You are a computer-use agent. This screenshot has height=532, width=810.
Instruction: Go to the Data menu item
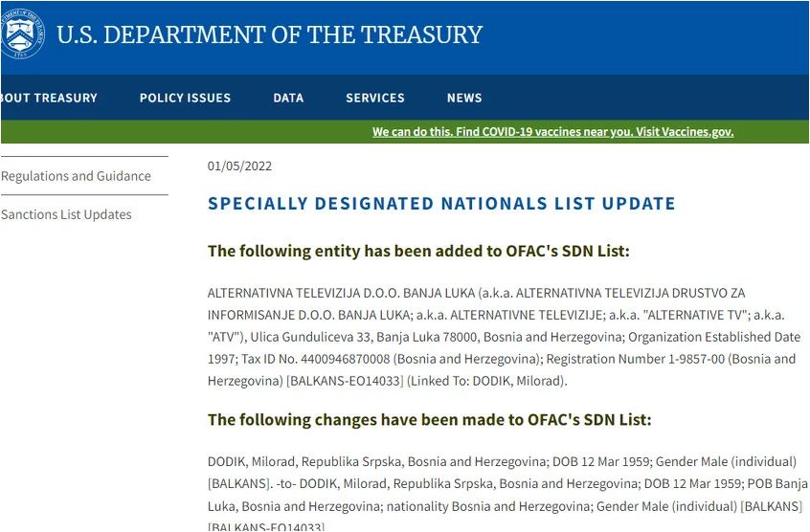pos(288,98)
